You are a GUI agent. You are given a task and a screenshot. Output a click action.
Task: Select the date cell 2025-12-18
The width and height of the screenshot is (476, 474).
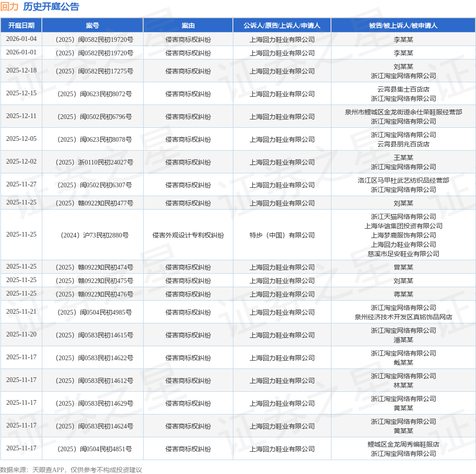point(21,70)
